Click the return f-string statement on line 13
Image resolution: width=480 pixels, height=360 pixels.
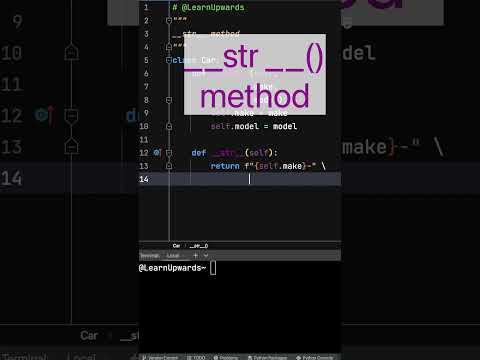[x=268, y=166]
